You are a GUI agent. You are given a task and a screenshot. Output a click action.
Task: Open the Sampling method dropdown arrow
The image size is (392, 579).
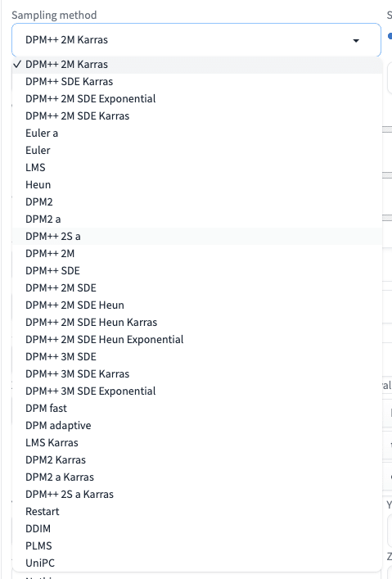(356, 40)
